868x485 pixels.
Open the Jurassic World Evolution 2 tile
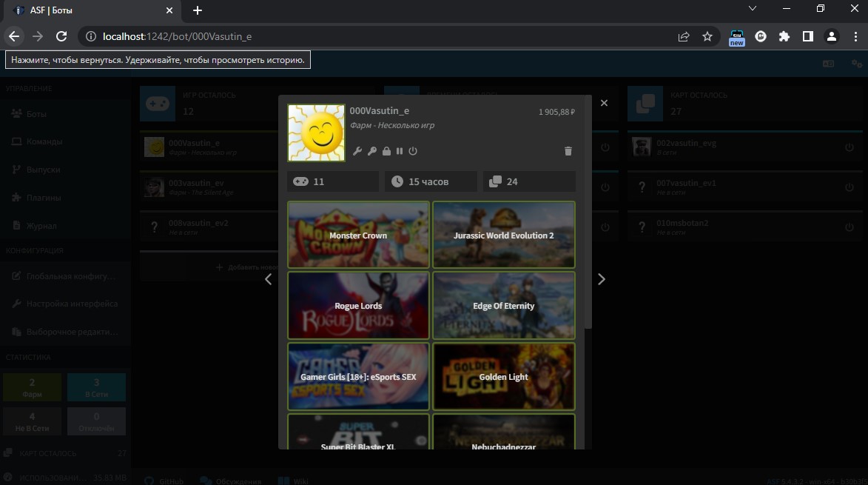click(x=504, y=235)
